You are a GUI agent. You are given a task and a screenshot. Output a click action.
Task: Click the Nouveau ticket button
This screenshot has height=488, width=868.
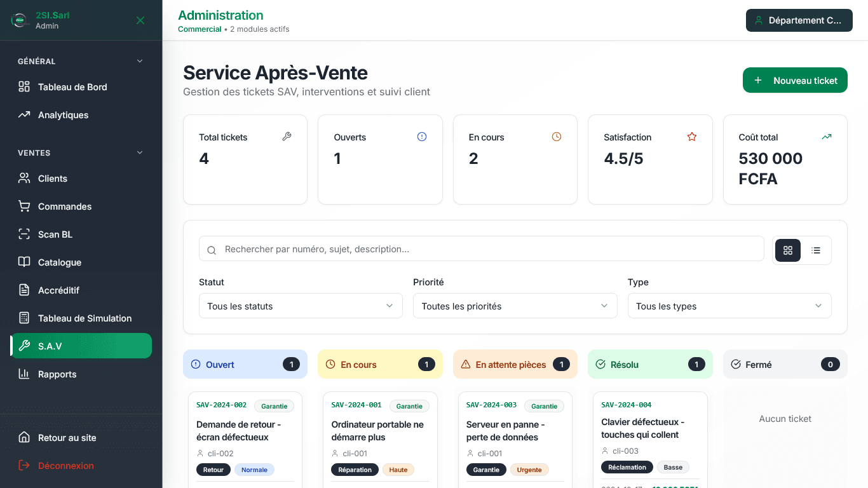(x=795, y=80)
